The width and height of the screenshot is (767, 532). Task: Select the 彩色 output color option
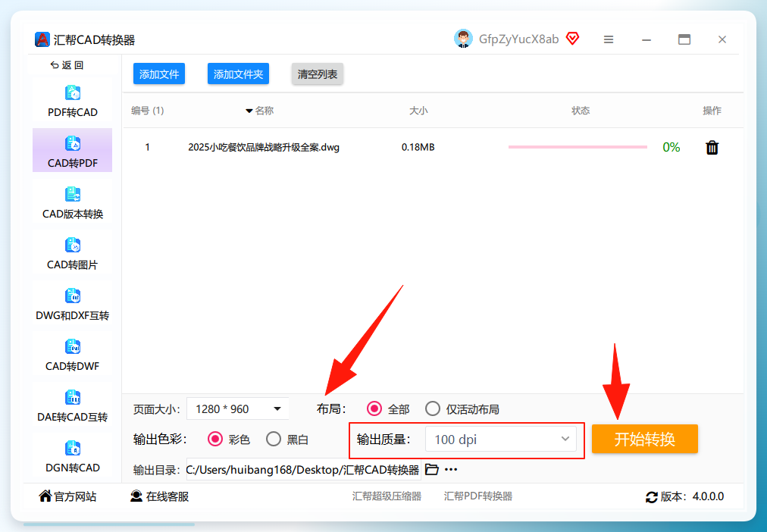(215, 439)
